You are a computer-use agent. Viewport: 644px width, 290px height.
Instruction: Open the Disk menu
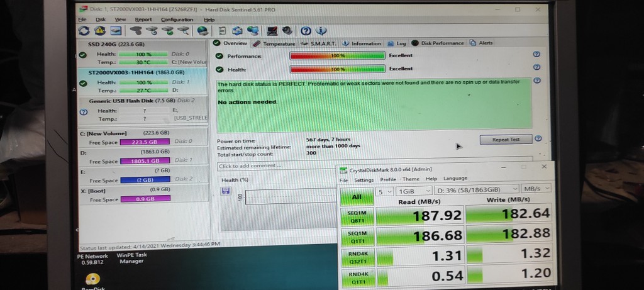(101, 20)
